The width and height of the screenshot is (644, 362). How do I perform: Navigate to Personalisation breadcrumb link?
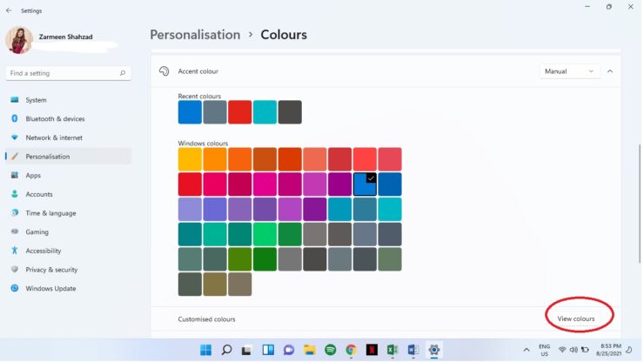point(195,35)
